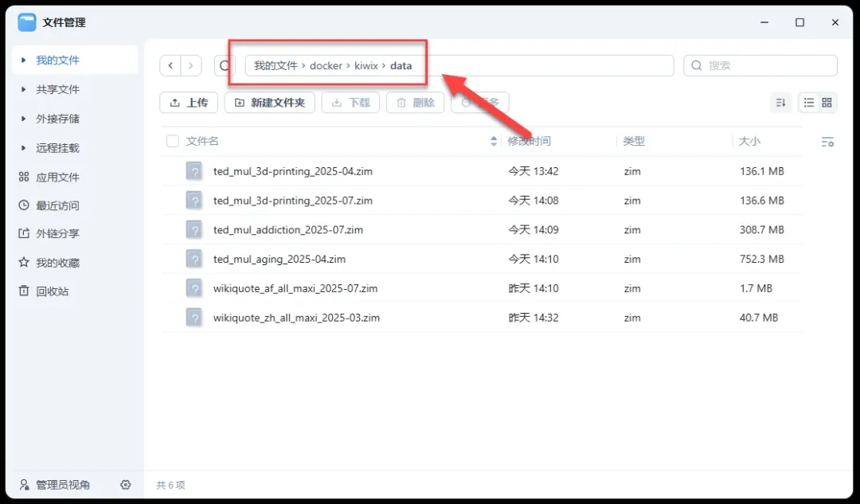The height and width of the screenshot is (504, 860).
Task: Switch to grid view layout
Action: click(827, 103)
